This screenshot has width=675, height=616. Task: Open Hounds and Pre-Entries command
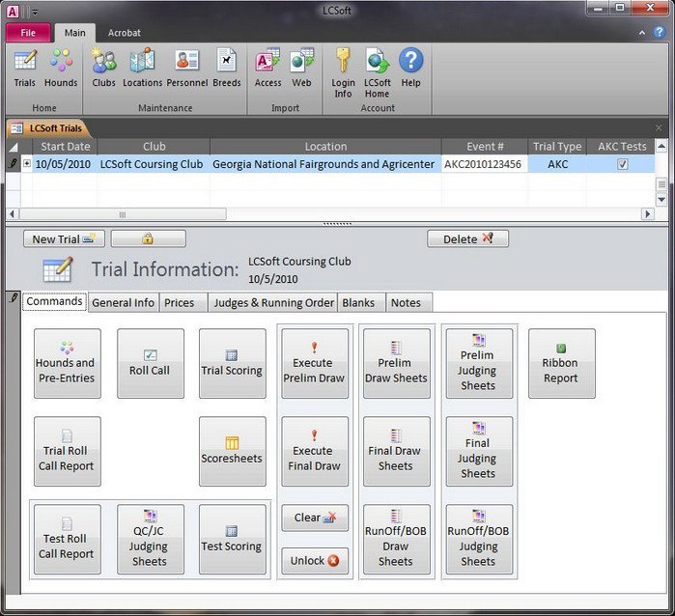pyautogui.click(x=68, y=363)
